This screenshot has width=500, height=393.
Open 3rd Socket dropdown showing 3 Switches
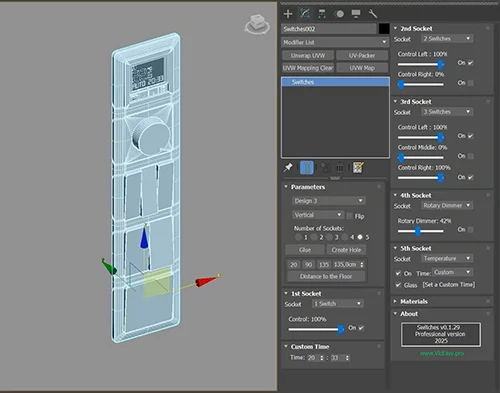[x=447, y=112]
